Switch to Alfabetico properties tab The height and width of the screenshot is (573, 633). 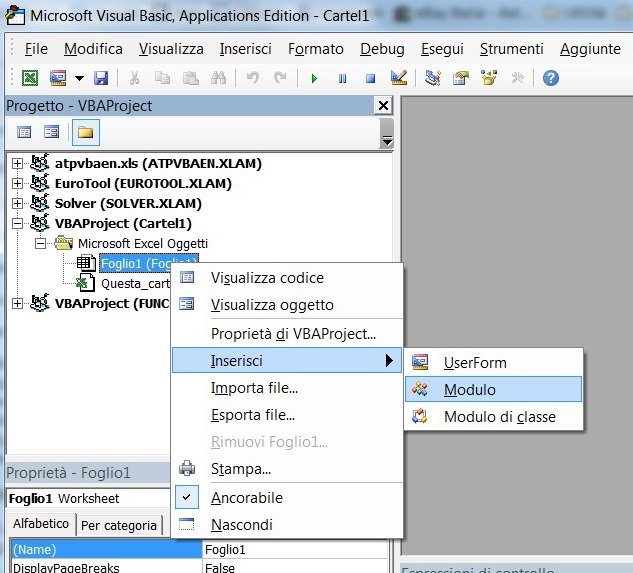point(41,524)
